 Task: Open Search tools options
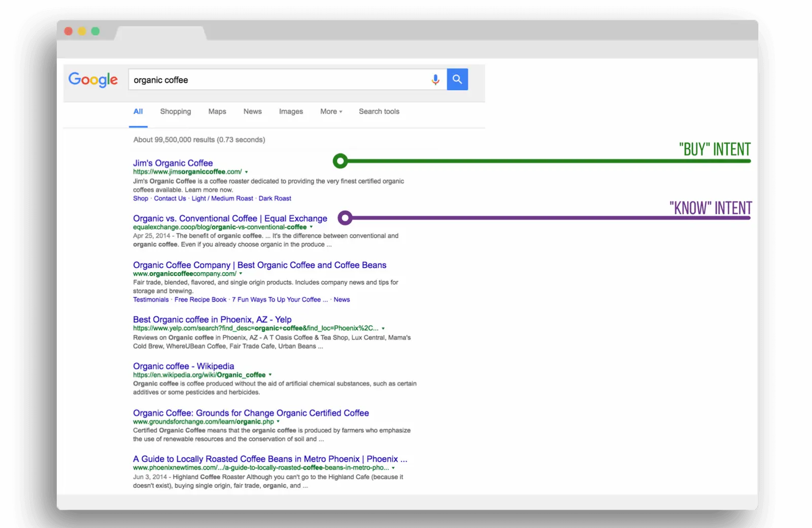(x=379, y=111)
